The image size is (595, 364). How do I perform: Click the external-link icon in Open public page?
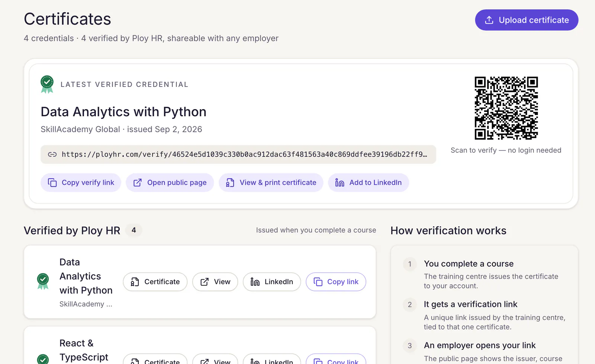[x=138, y=183]
